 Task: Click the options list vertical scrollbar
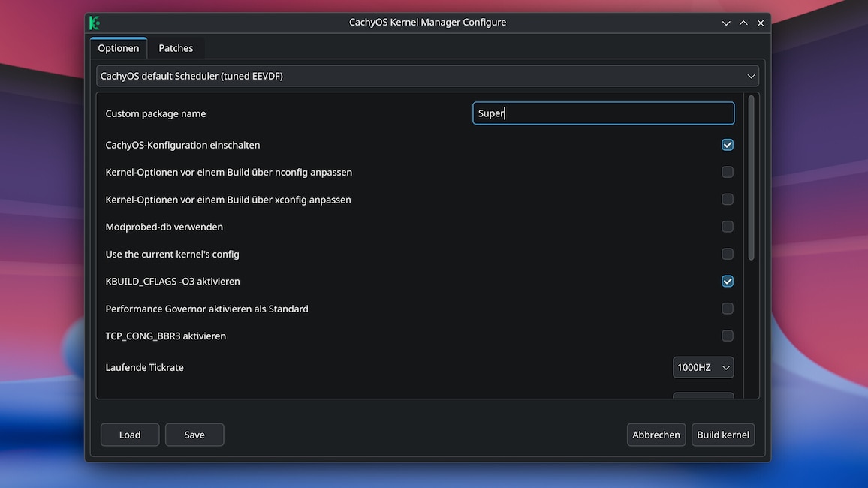751,178
